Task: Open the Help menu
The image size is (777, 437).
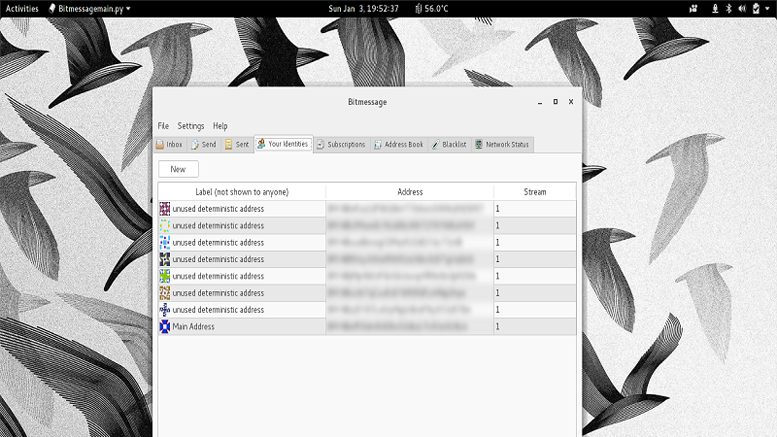Action: pyautogui.click(x=220, y=126)
